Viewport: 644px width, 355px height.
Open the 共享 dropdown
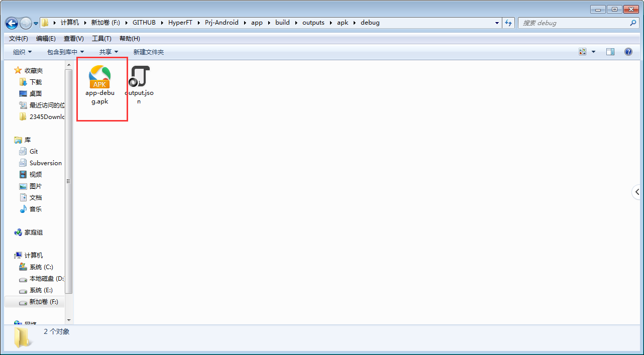point(109,52)
